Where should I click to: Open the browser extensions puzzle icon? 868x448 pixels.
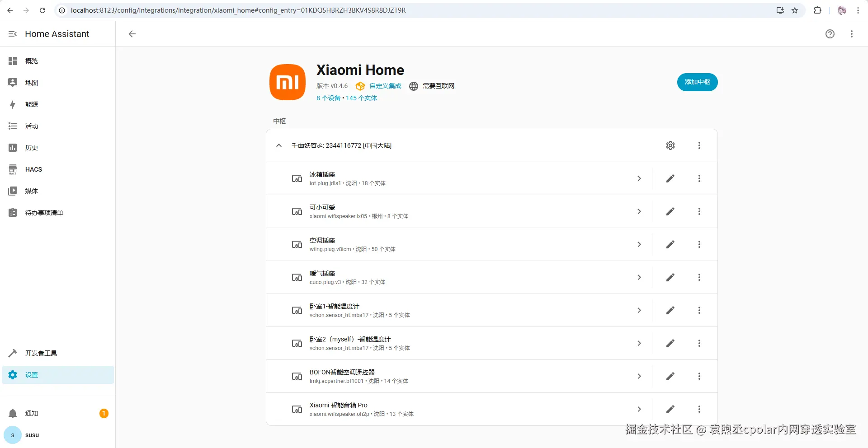(x=818, y=10)
